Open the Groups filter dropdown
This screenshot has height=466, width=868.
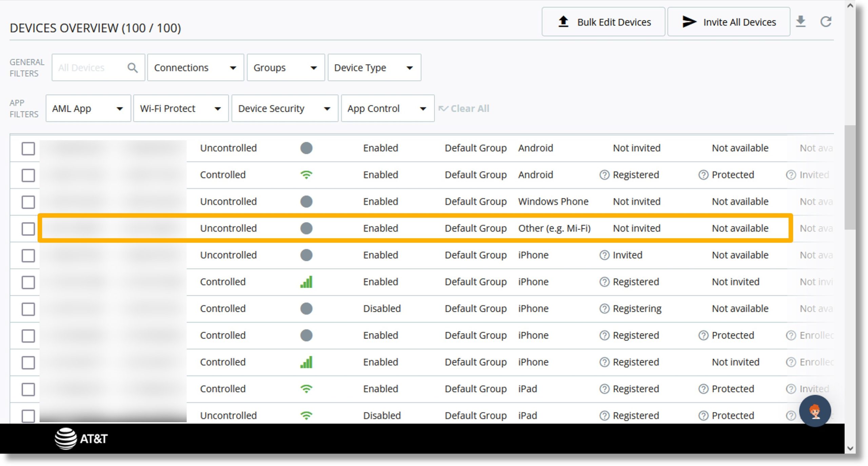tap(286, 68)
